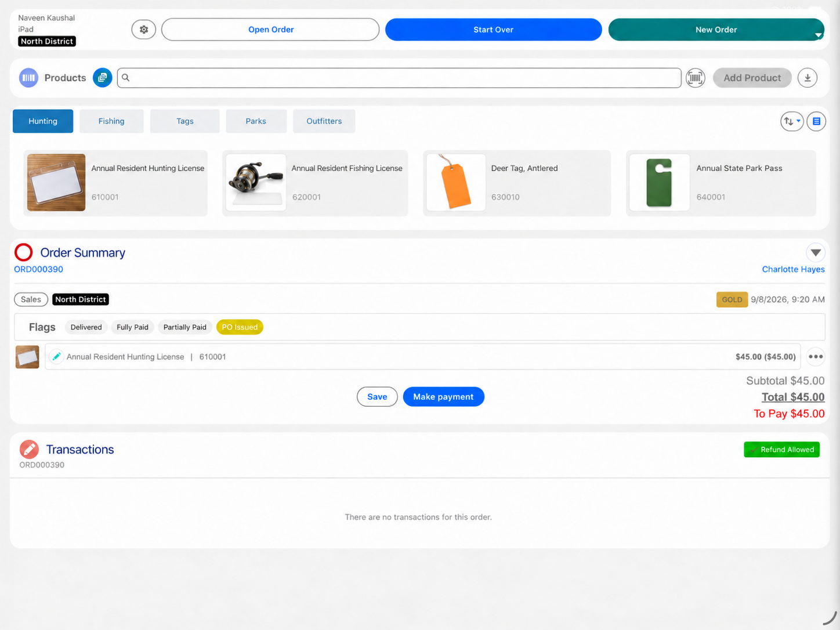Toggle the Fully Paid flag
Image resolution: width=840 pixels, height=630 pixels.
coord(132,327)
